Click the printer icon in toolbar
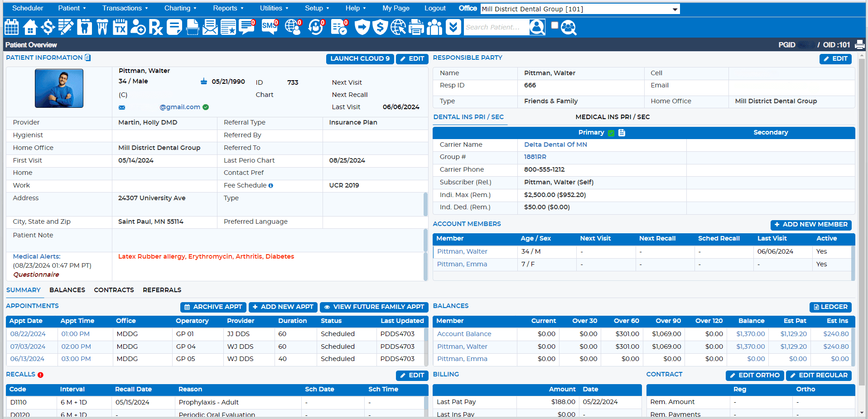Viewport: 868px width, 419px height. point(416,27)
